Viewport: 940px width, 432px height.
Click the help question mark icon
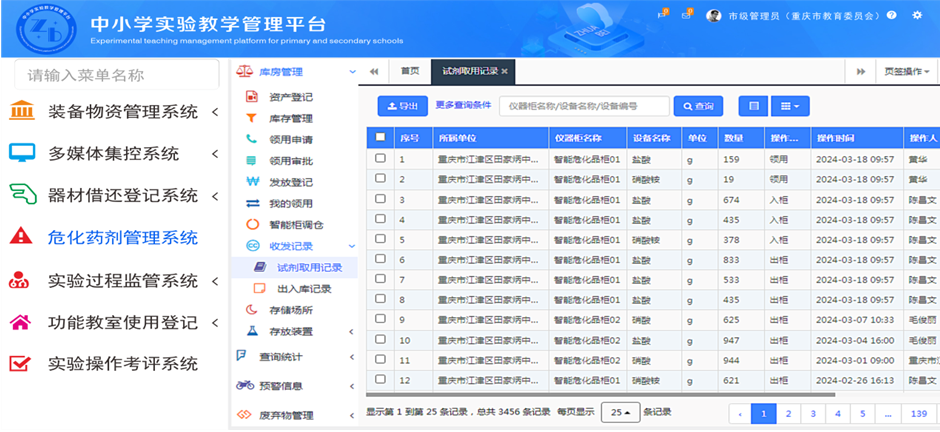click(x=890, y=15)
